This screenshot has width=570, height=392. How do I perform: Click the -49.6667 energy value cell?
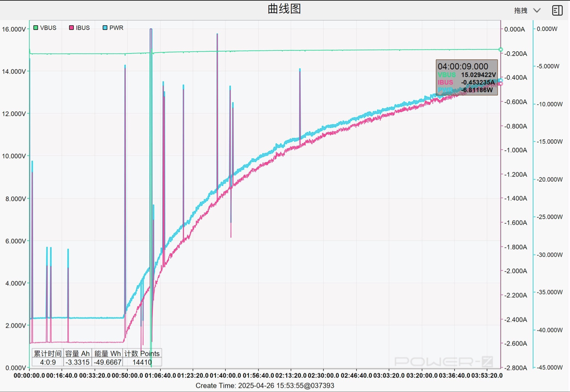tap(107, 362)
